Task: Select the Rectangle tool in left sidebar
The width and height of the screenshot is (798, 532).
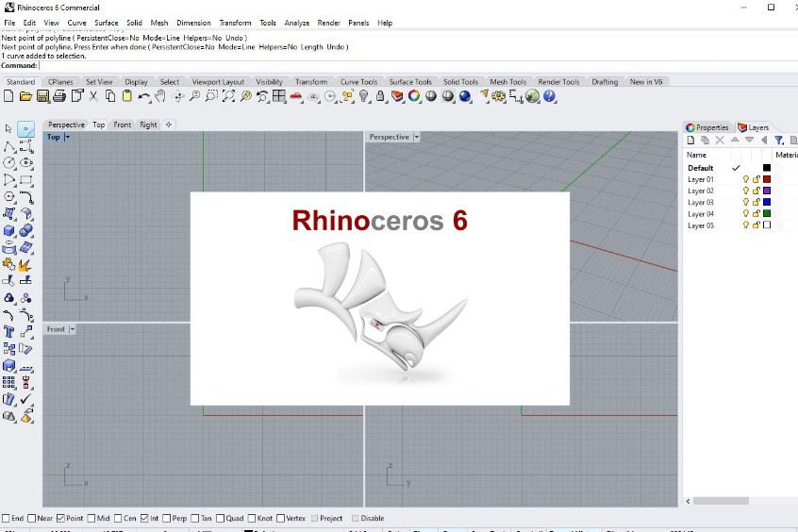Action: (26, 180)
